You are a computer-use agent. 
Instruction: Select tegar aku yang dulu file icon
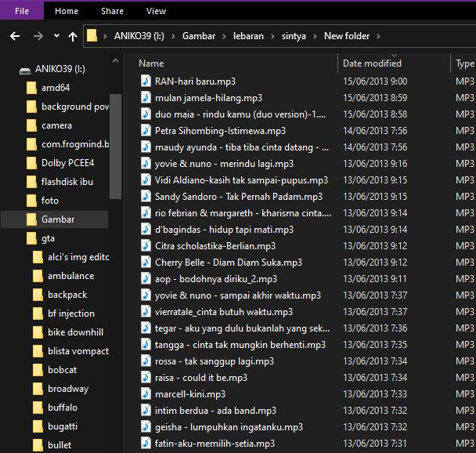click(x=146, y=328)
